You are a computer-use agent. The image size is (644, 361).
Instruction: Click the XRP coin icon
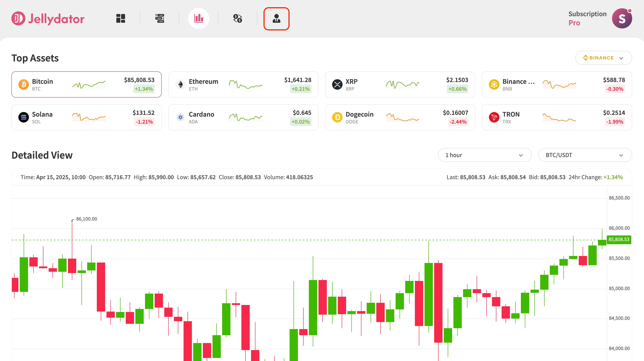point(337,84)
